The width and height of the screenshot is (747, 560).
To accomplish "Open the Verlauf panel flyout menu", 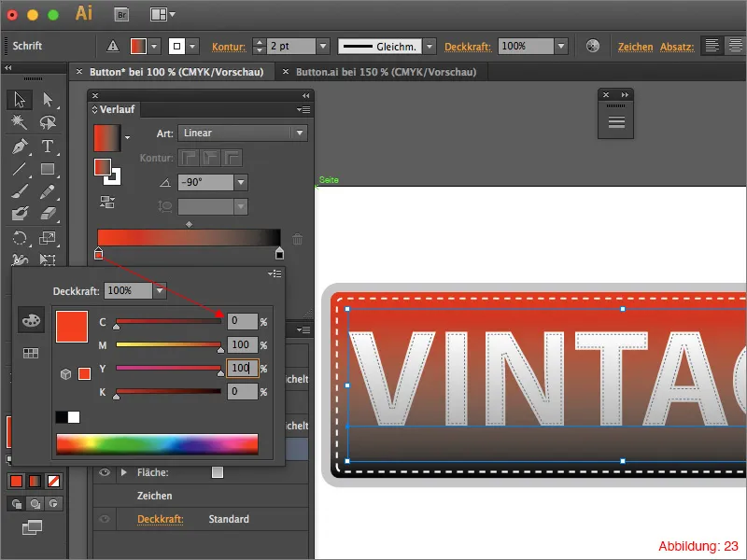I will tap(303, 109).
